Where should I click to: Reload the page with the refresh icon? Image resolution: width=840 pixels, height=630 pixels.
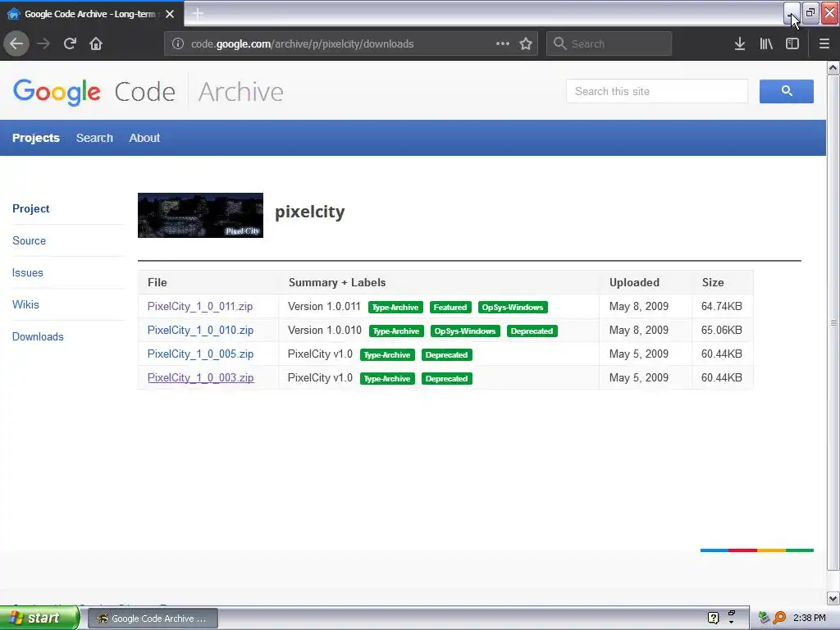click(70, 43)
